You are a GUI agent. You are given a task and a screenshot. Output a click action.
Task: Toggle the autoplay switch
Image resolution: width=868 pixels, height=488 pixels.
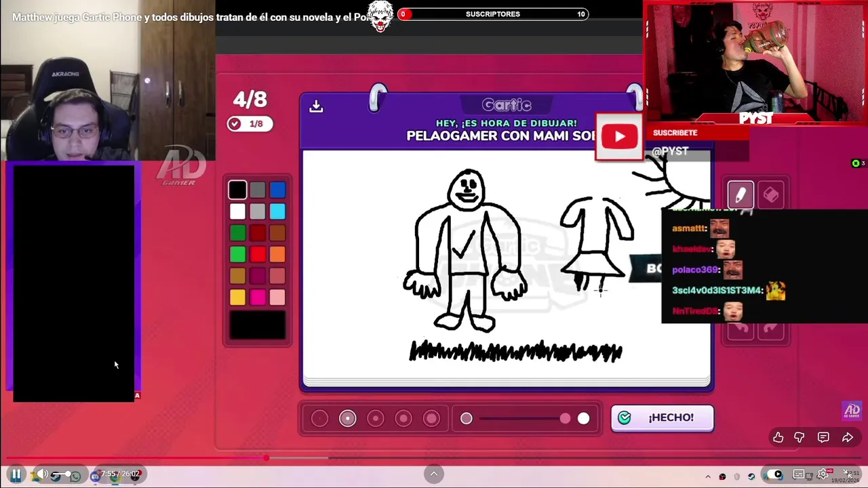point(775,474)
